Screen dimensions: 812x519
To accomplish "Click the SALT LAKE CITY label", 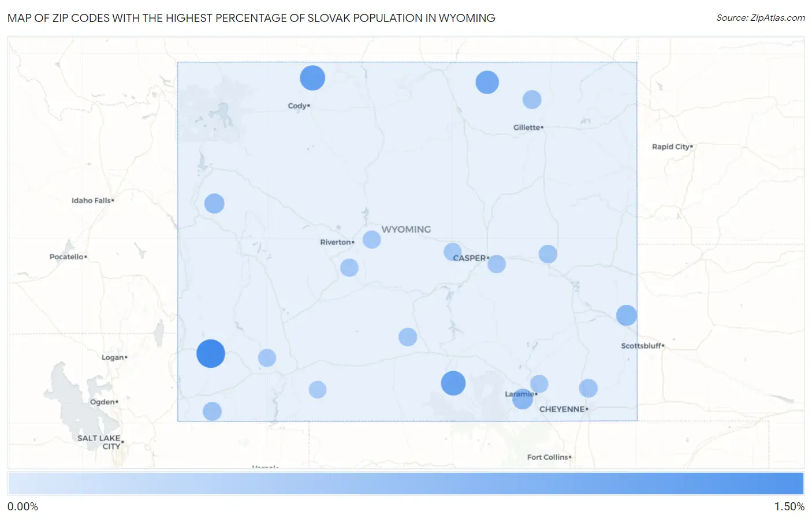I will (99, 442).
